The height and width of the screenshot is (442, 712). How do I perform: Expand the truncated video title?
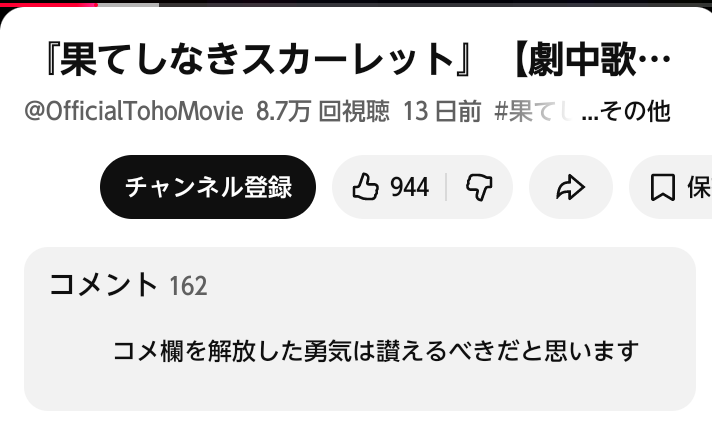coord(359,59)
